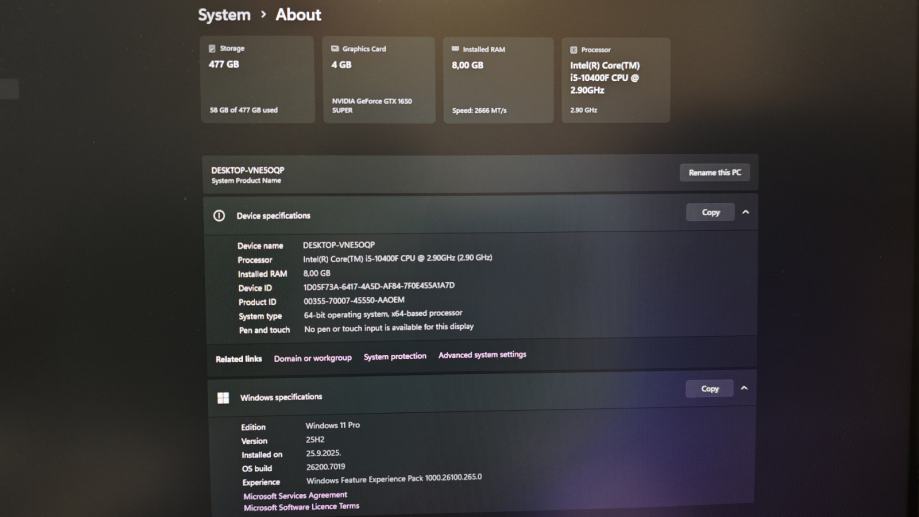This screenshot has height=517, width=919.
Task: Select the System type value
Action: pyautogui.click(x=383, y=314)
